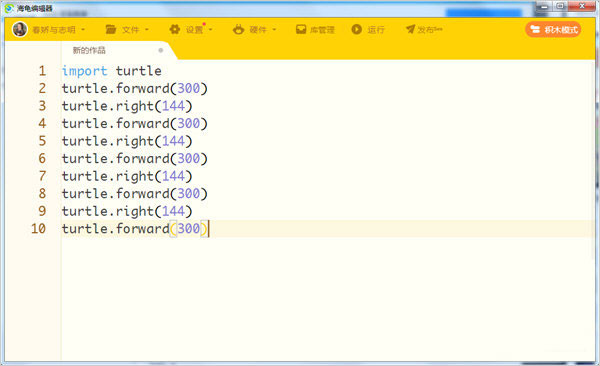Viewport: 600px width, 366px height.
Task: Click the 运行 play icon
Action: click(357, 29)
